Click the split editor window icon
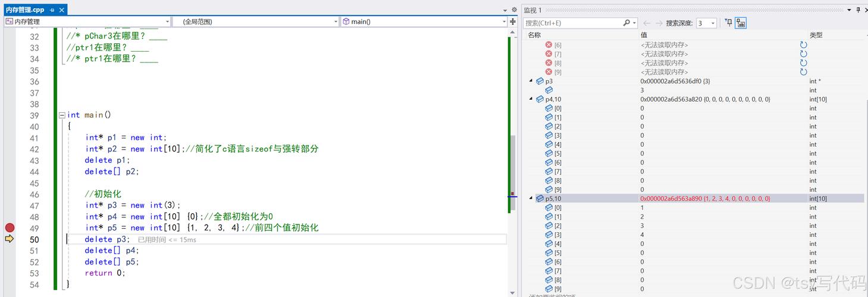This screenshot has width=868, height=297. pyautogui.click(x=513, y=21)
